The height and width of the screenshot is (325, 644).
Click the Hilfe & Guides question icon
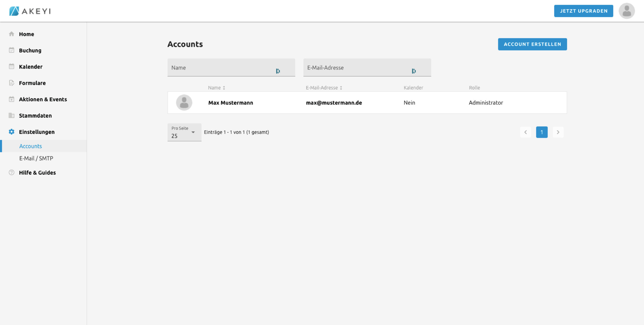[x=11, y=173]
